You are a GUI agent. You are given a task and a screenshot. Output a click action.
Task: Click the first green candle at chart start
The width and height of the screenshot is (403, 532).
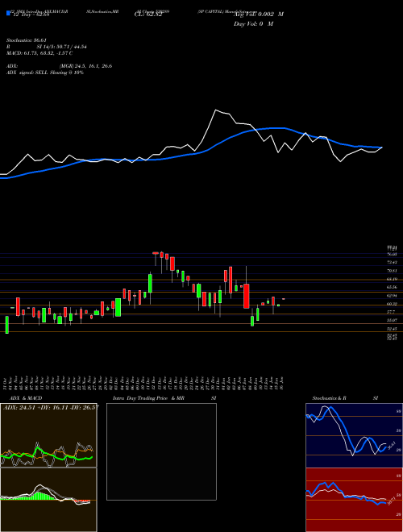[x=6, y=325]
